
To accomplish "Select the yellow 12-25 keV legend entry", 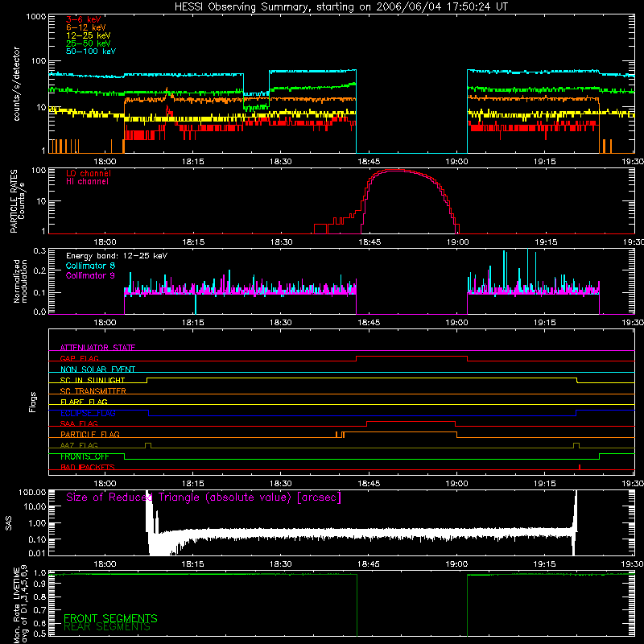I will 89,35.
